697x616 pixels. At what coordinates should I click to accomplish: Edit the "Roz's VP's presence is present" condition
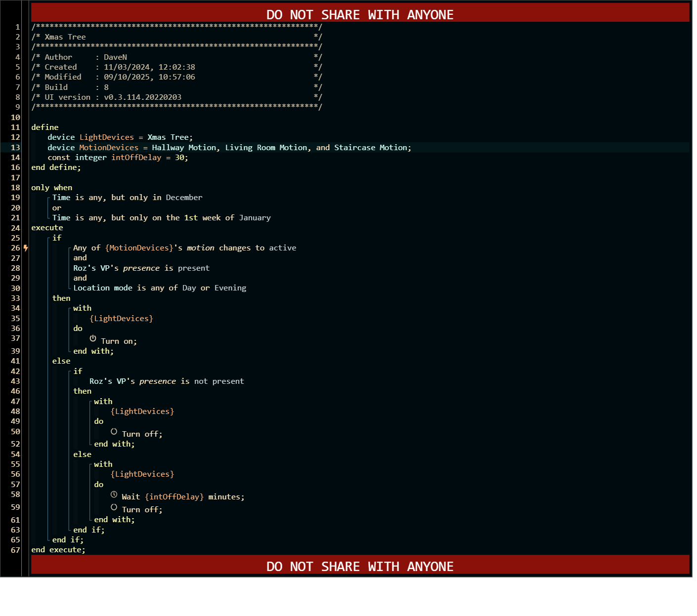[141, 268]
